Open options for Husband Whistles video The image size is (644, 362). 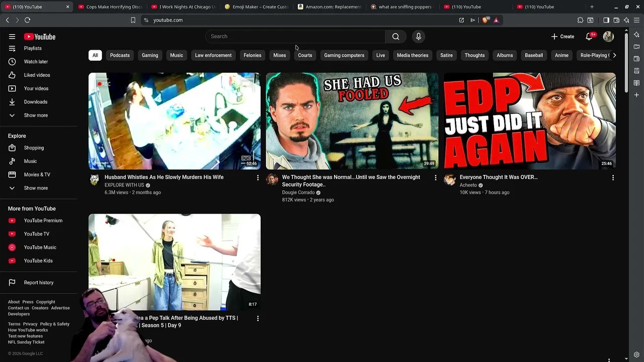[x=258, y=178]
